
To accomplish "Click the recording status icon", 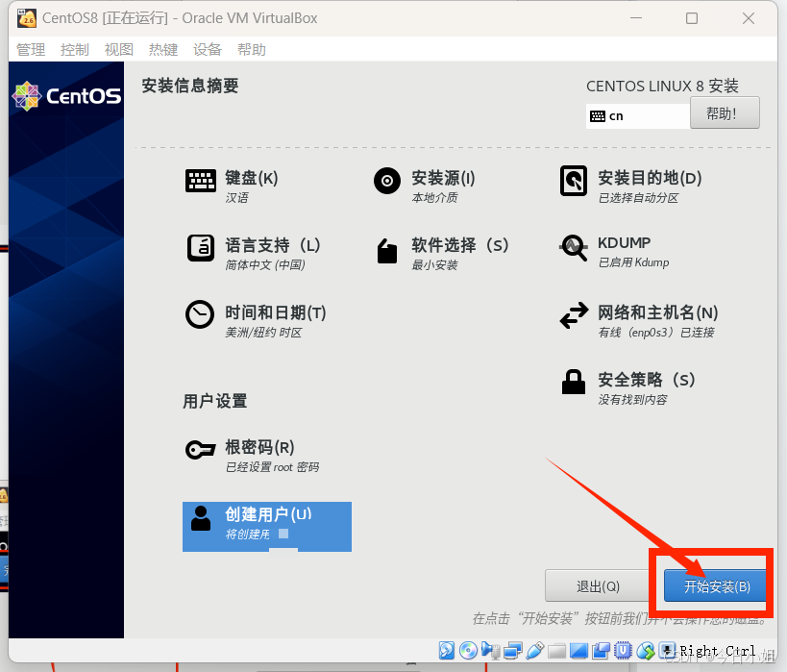I will pos(601,651).
